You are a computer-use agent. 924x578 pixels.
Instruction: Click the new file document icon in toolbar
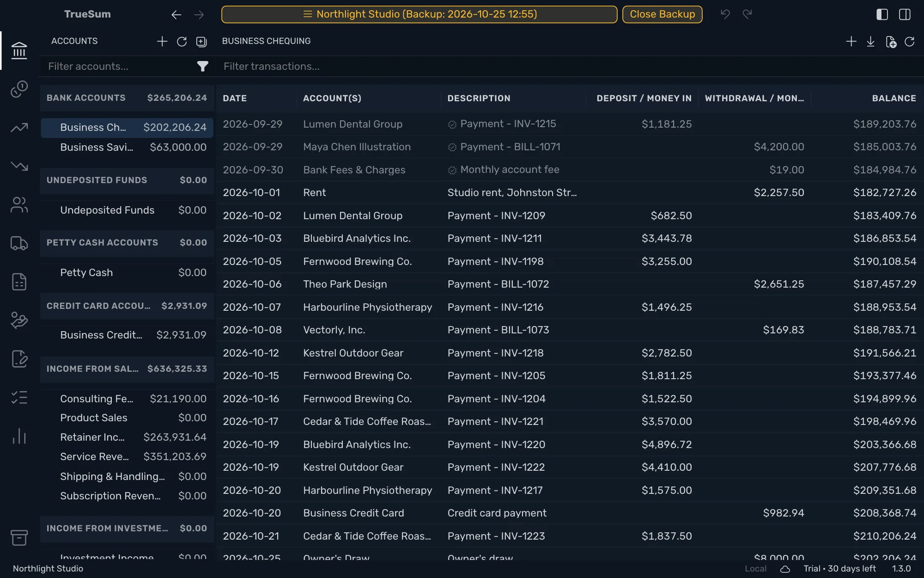[891, 42]
